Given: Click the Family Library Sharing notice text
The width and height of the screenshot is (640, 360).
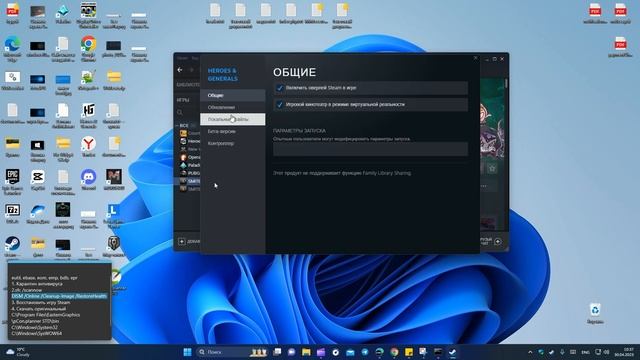Looking at the screenshot, I should pos(342,173).
